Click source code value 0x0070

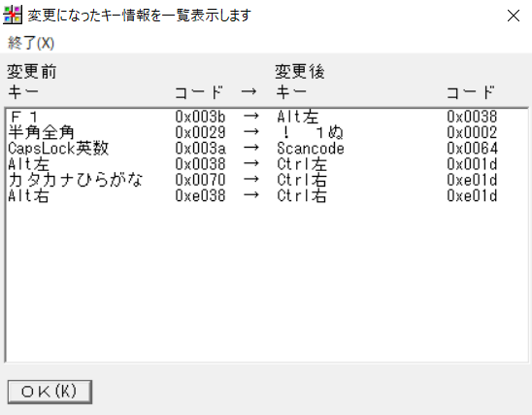click(200, 180)
